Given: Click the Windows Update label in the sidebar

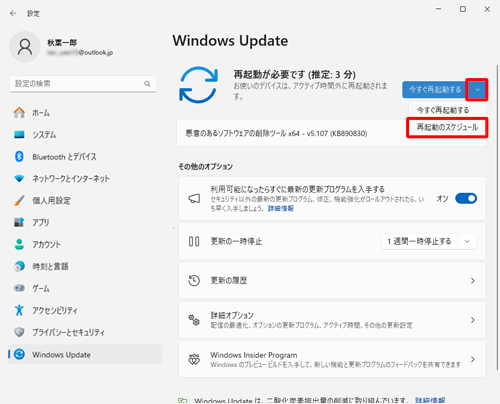Looking at the screenshot, I should (x=61, y=355).
